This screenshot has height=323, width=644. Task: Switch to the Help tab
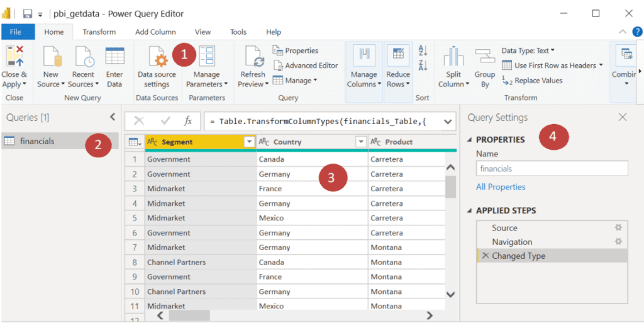(x=274, y=31)
